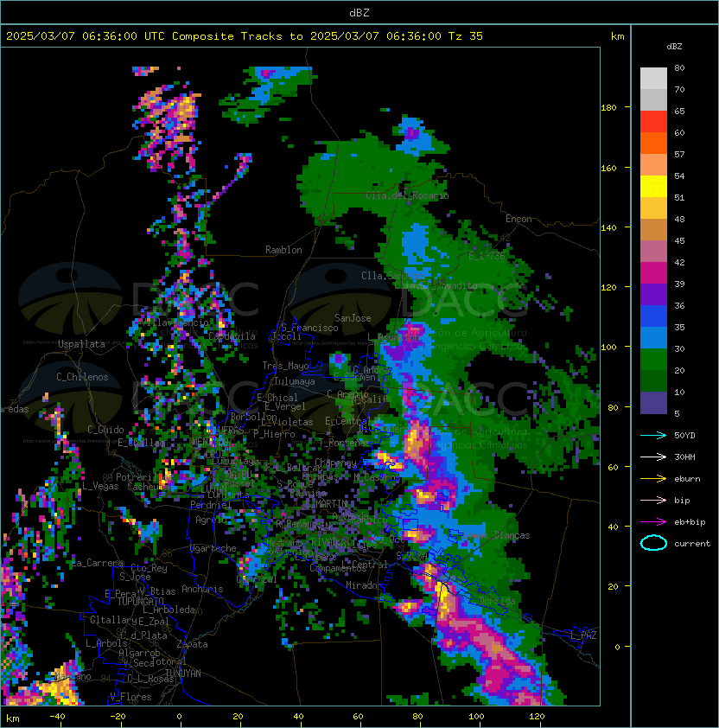Click the 'Tres_Mayo' map label
719x728 pixels.
(285, 366)
